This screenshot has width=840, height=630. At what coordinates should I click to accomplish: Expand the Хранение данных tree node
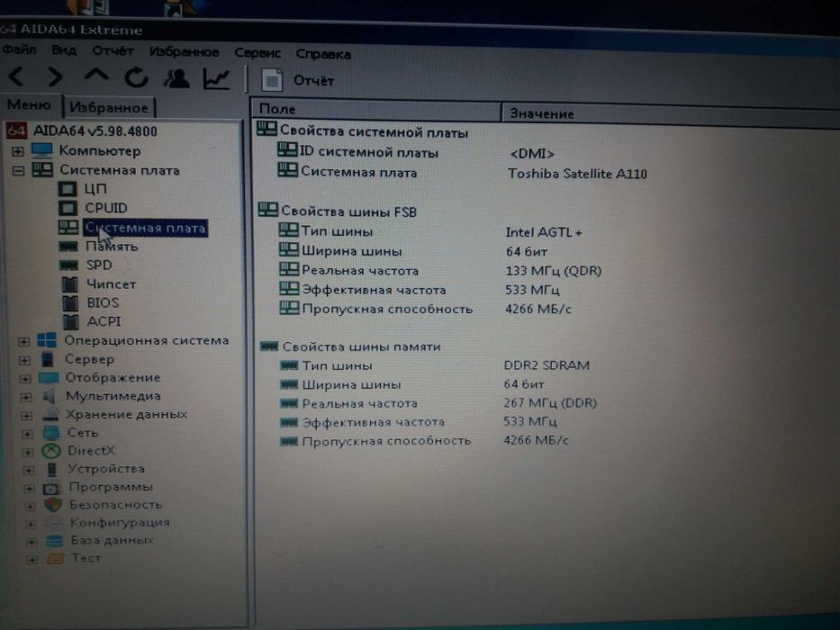click(x=26, y=415)
